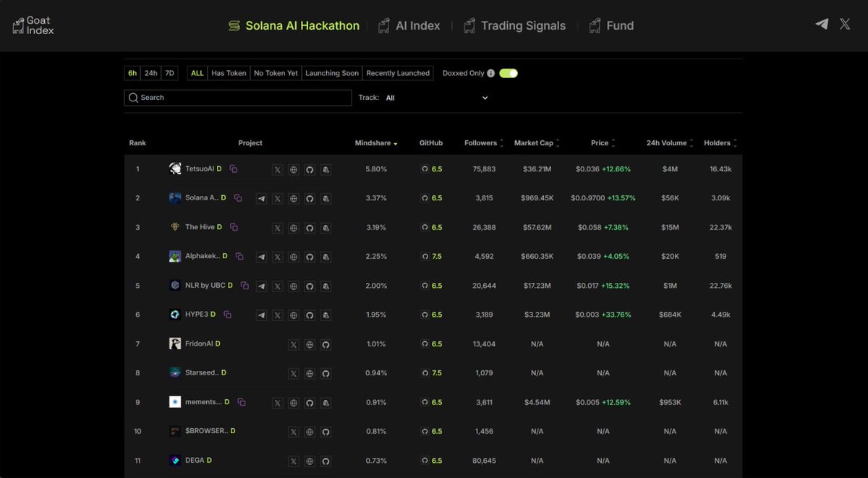
Task: Sort by Price column arrows
Action: coord(613,143)
